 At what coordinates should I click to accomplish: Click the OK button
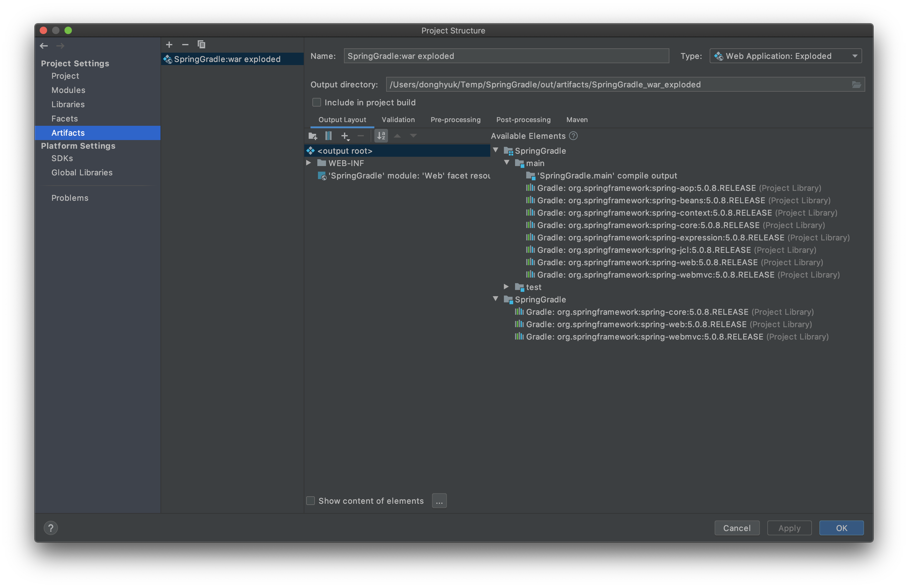(x=841, y=528)
